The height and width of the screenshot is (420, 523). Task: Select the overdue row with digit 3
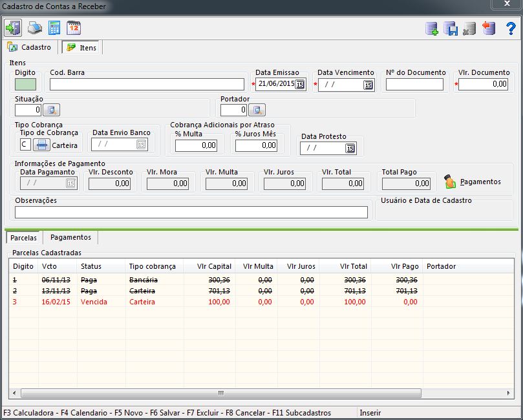pyautogui.click(x=194, y=302)
